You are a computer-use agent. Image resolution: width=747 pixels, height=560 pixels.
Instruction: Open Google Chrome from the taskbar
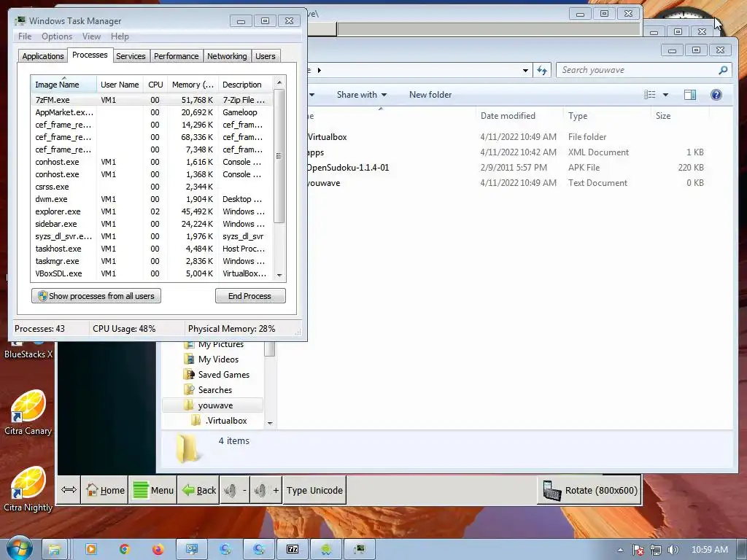(124, 550)
